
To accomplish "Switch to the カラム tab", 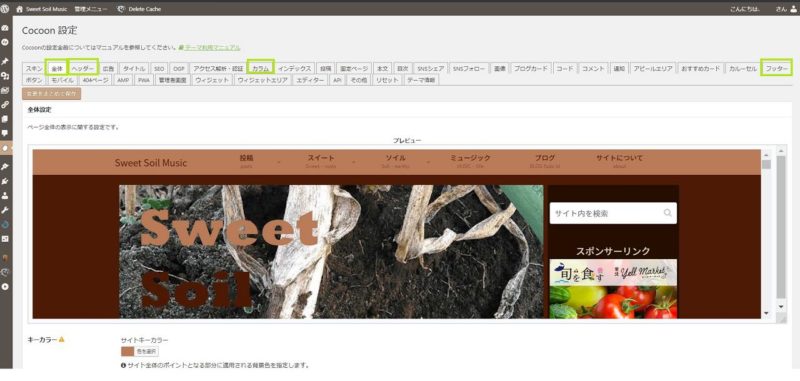I will [260, 68].
